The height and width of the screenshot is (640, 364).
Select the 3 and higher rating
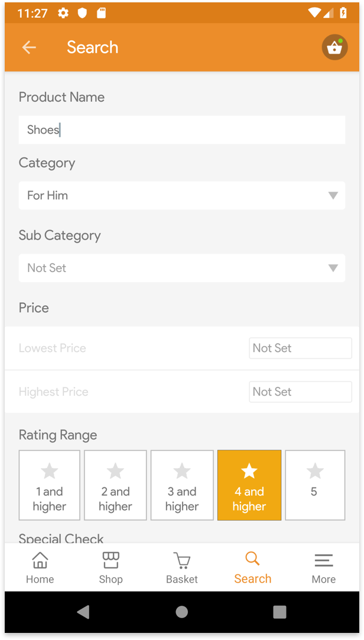coord(182,485)
